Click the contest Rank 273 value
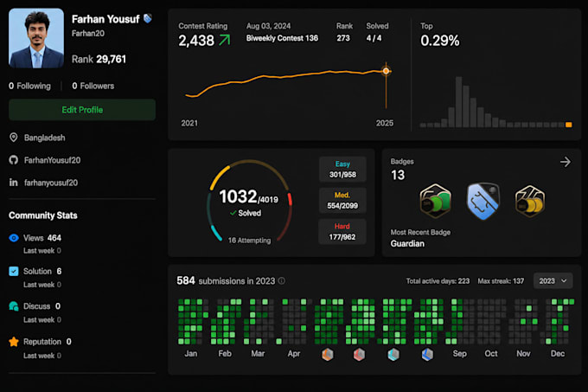 coord(343,38)
